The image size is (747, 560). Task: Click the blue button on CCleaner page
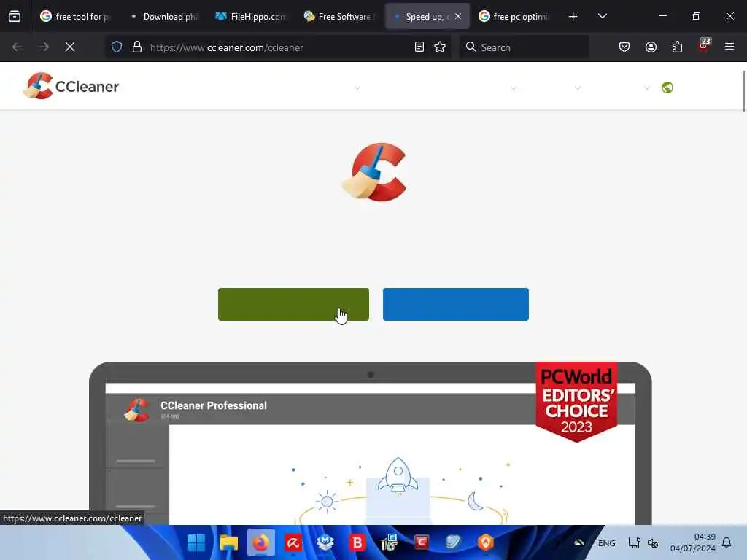pos(455,304)
